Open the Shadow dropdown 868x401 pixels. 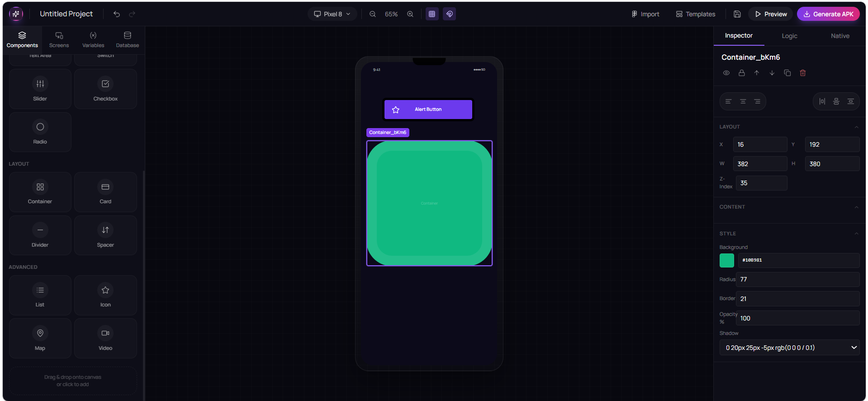(x=789, y=348)
